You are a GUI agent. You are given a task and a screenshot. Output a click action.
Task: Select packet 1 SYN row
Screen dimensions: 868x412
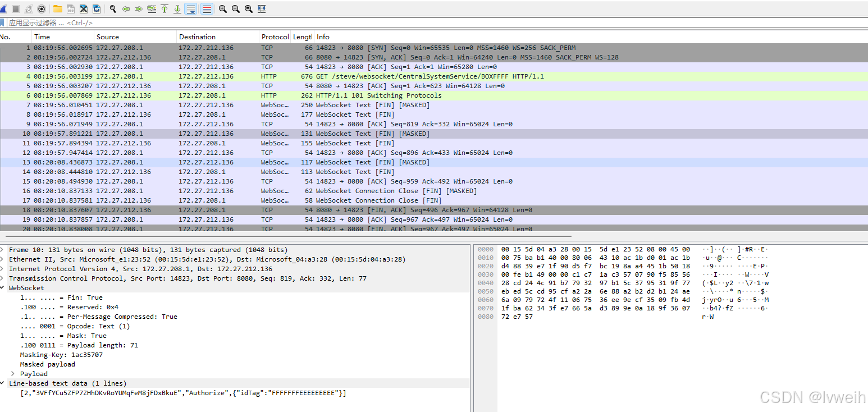click(434, 48)
